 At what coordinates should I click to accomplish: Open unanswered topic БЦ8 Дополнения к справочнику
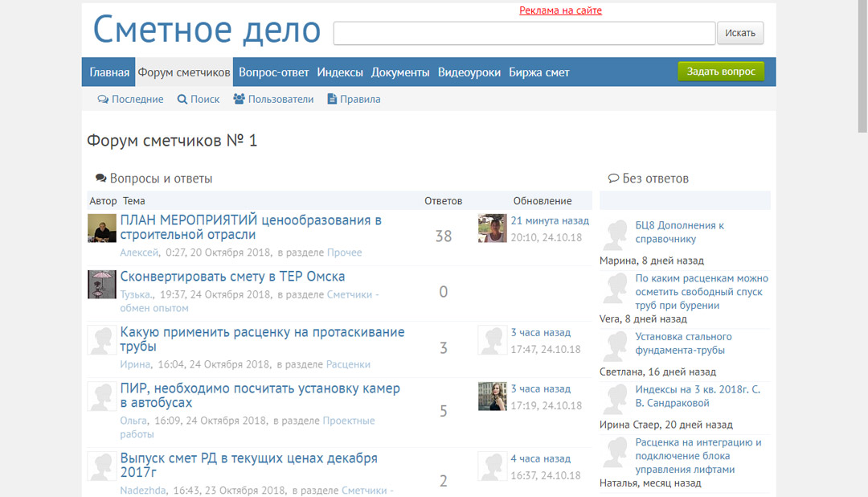coord(679,232)
